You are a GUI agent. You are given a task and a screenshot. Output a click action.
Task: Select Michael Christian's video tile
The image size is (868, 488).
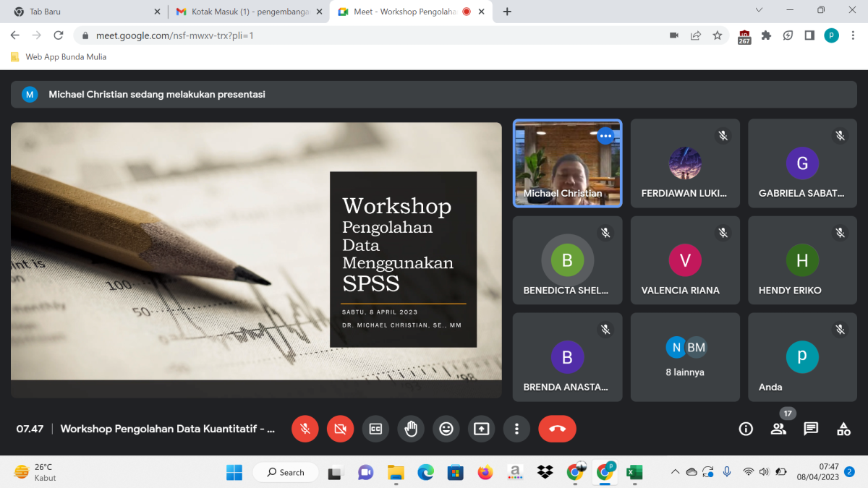[567, 163]
